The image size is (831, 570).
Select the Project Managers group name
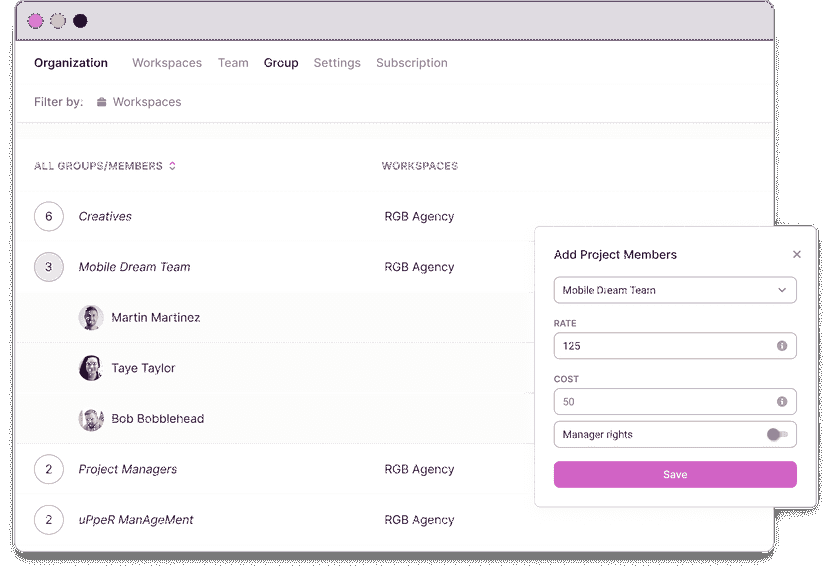pos(128,469)
